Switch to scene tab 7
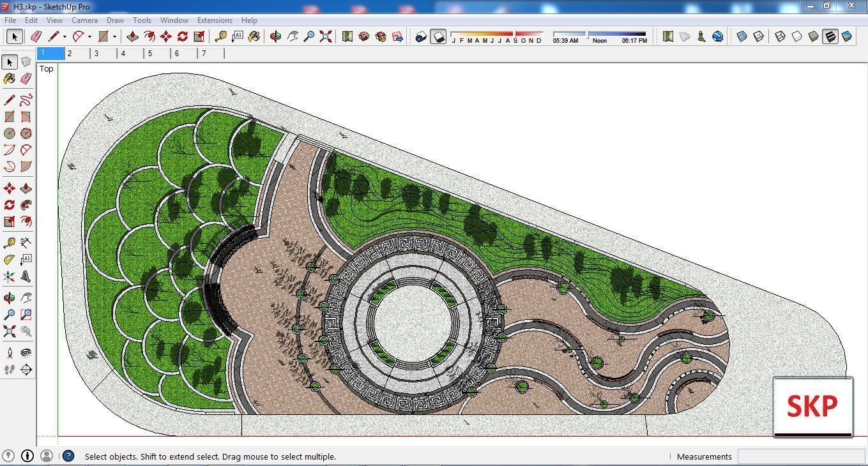This screenshot has width=868, height=466. (211, 54)
